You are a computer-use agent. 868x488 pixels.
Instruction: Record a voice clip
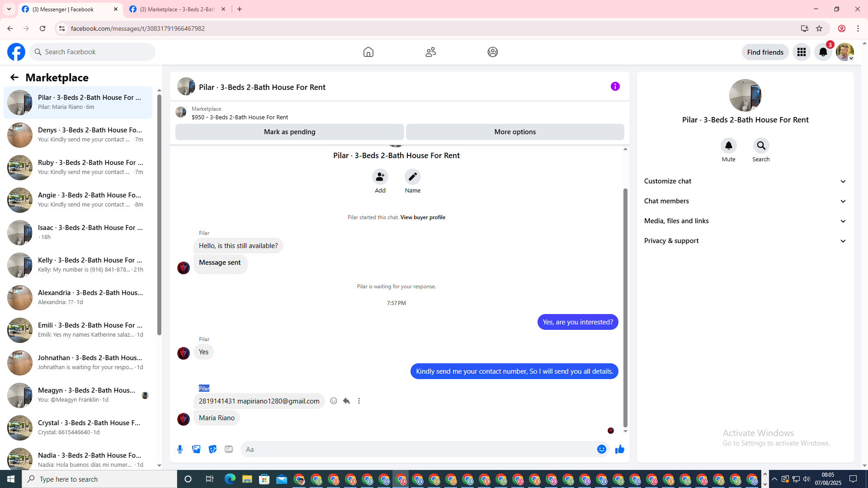pyautogui.click(x=180, y=449)
